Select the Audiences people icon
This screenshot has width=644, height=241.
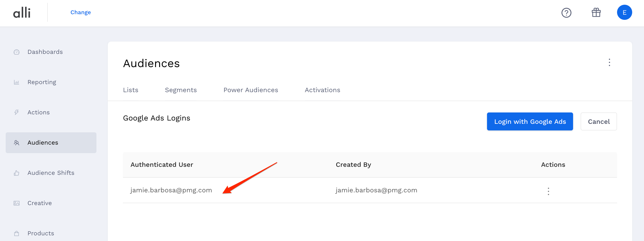pos(16,143)
